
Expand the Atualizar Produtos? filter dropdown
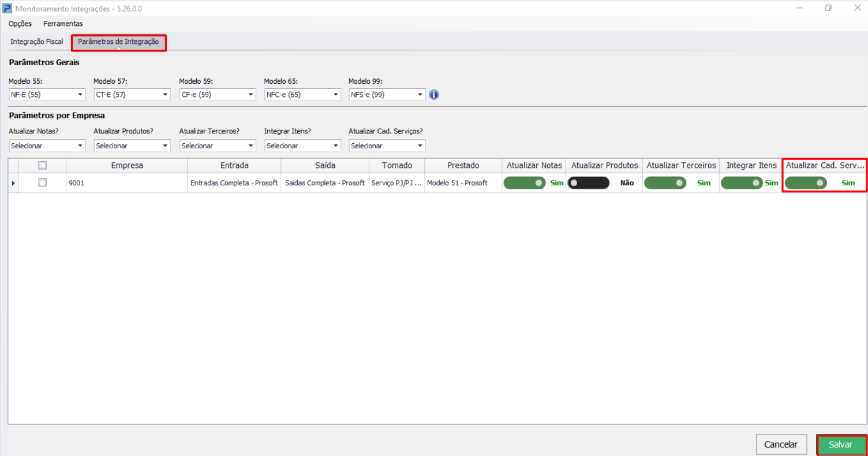click(x=132, y=146)
